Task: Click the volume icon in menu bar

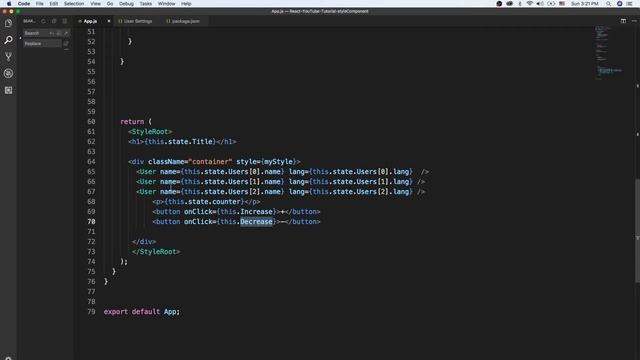Action: pyautogui.click(x=540, y=4)
